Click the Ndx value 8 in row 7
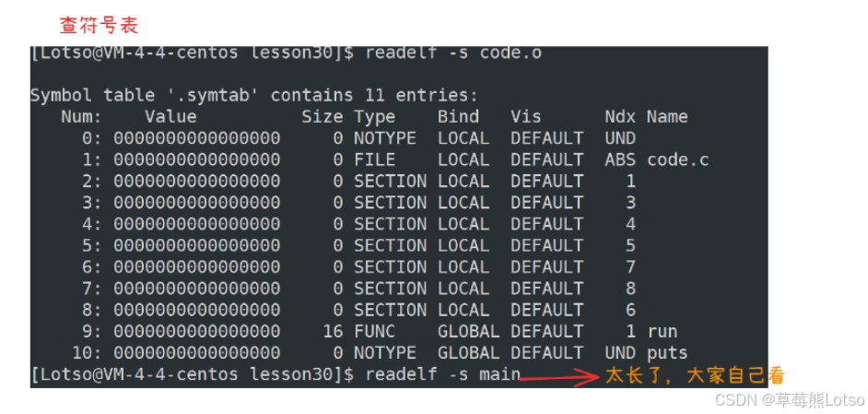The image size is (868, 414). point(630,289)
